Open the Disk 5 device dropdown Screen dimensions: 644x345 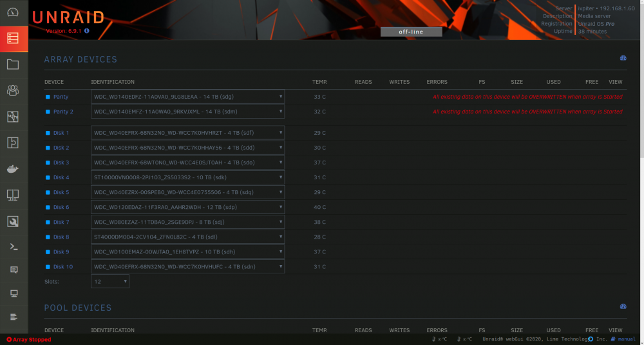(187, 192)
